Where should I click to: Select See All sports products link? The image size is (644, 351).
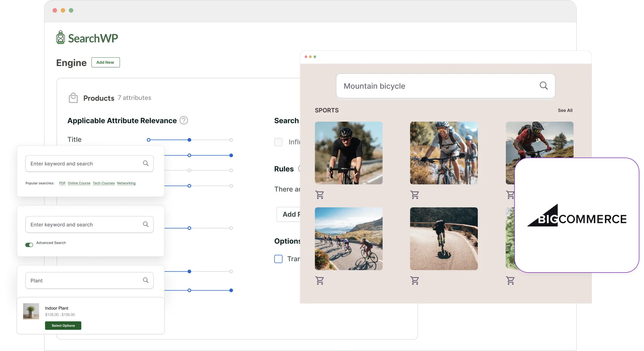click(x=564, y=110)
